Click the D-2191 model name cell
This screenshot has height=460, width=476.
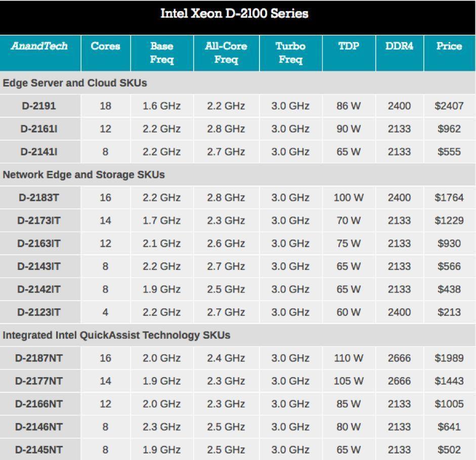(39, 106)
